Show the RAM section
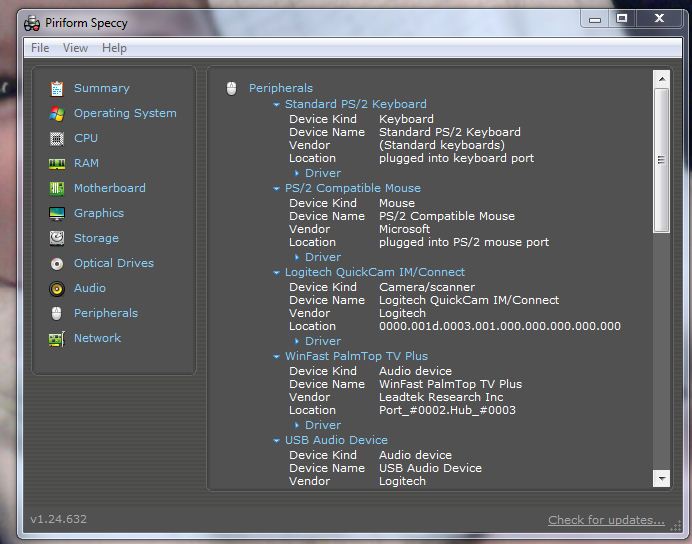This screenshot has width=692, height=544. tap(86, 163)
